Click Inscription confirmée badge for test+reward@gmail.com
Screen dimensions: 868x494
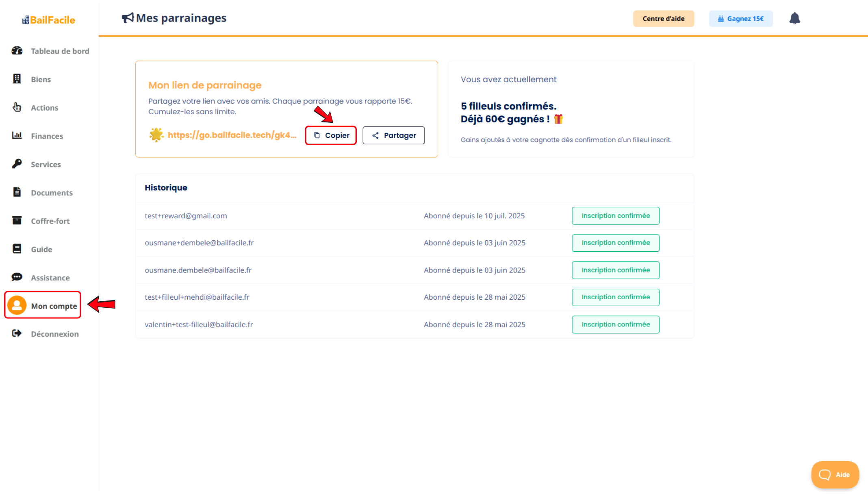615,215
